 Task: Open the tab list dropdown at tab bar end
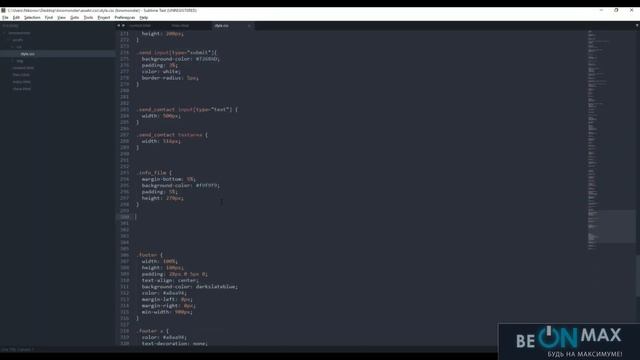tap(636, 25)
